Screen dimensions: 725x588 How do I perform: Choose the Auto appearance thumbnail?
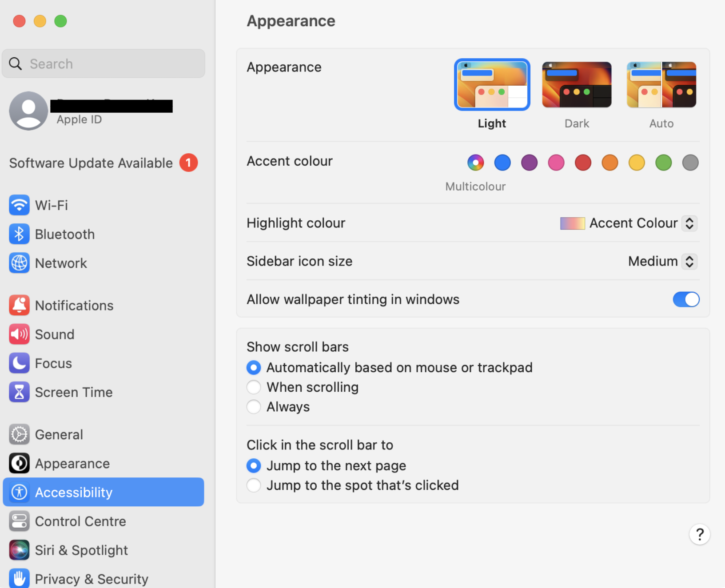[661, 84]
